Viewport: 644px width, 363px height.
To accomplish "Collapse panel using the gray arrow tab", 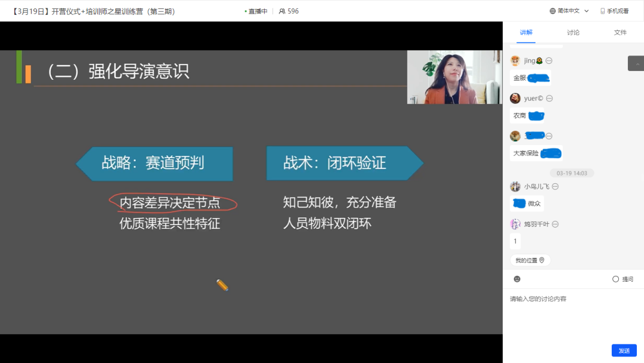I will coord(636,63).
